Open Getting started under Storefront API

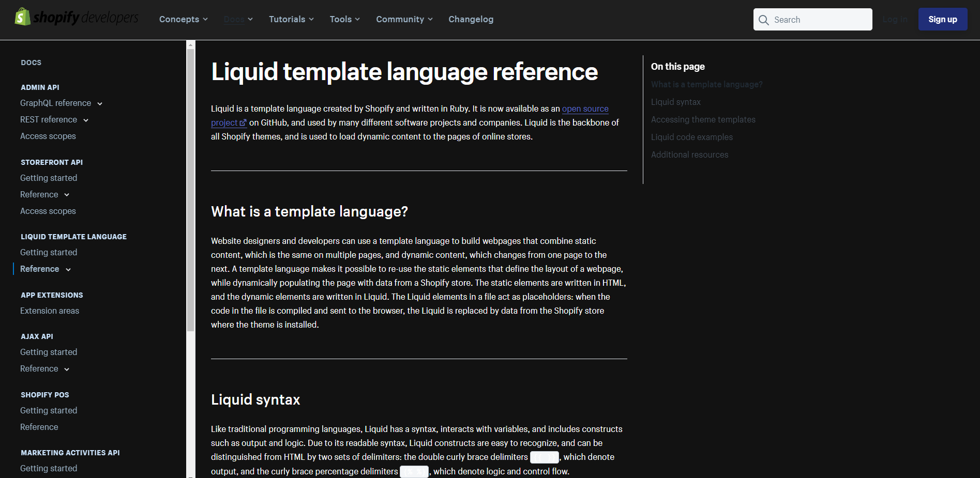click(49, 178)
